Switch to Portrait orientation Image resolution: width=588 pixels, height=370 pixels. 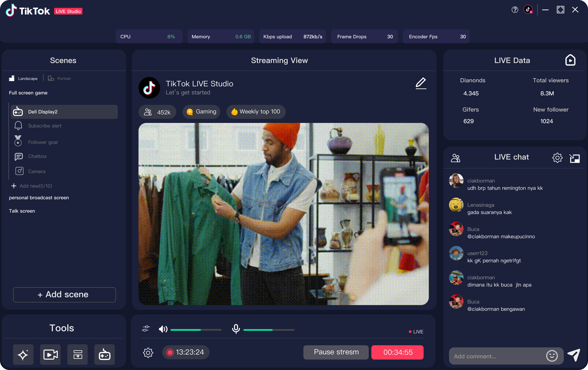tap(59, 78)
